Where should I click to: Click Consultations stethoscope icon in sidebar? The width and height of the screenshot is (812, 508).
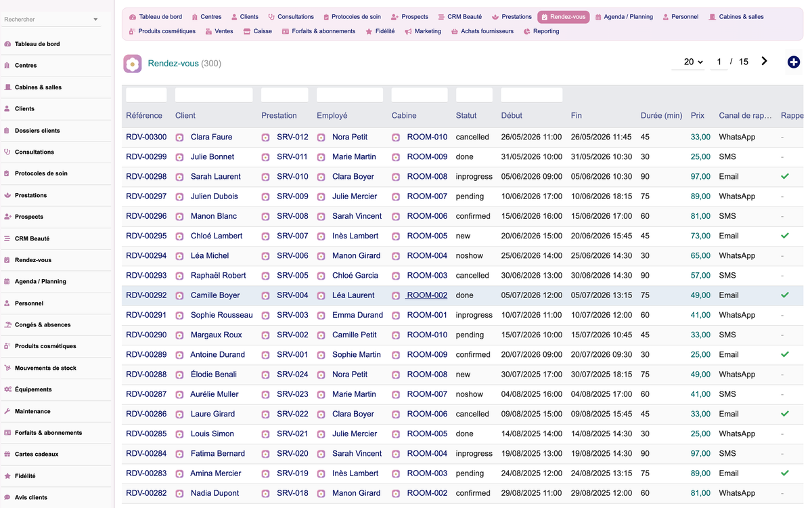[x=7, y=152]
